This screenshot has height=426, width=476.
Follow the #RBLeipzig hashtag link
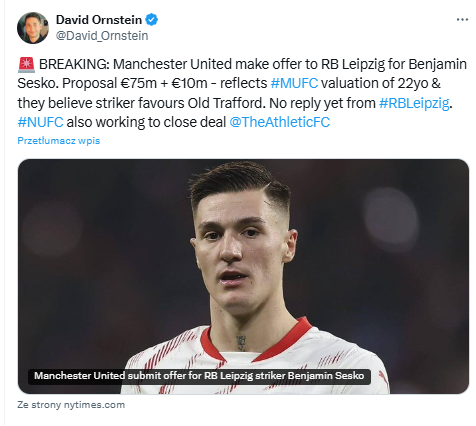pyautogui.click(x=414, y=103)
